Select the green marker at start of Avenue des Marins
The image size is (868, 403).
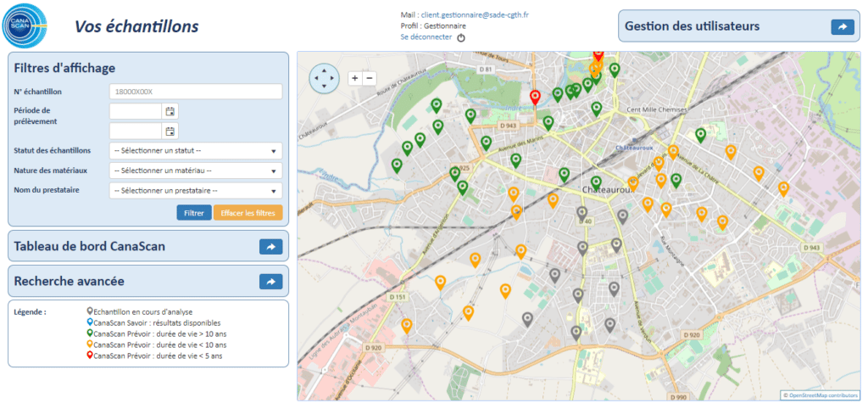pos(486,143)
